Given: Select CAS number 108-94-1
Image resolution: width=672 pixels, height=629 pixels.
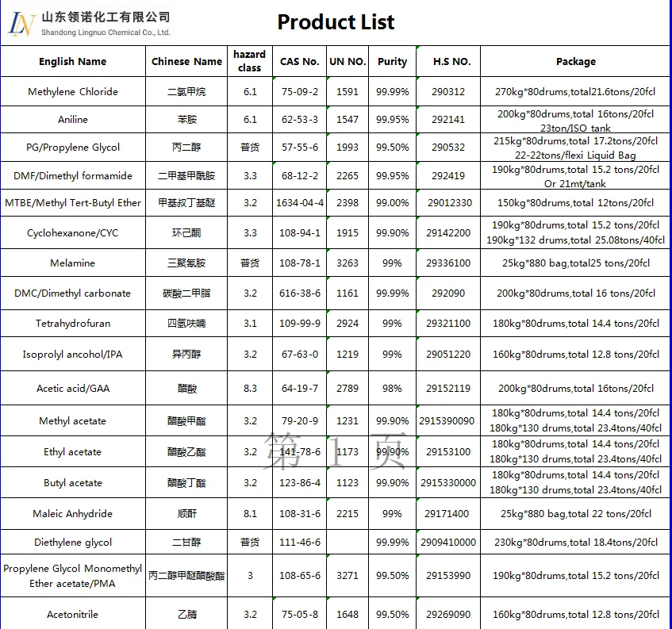Looking at the screenshot, I should (x=300, y=232).
